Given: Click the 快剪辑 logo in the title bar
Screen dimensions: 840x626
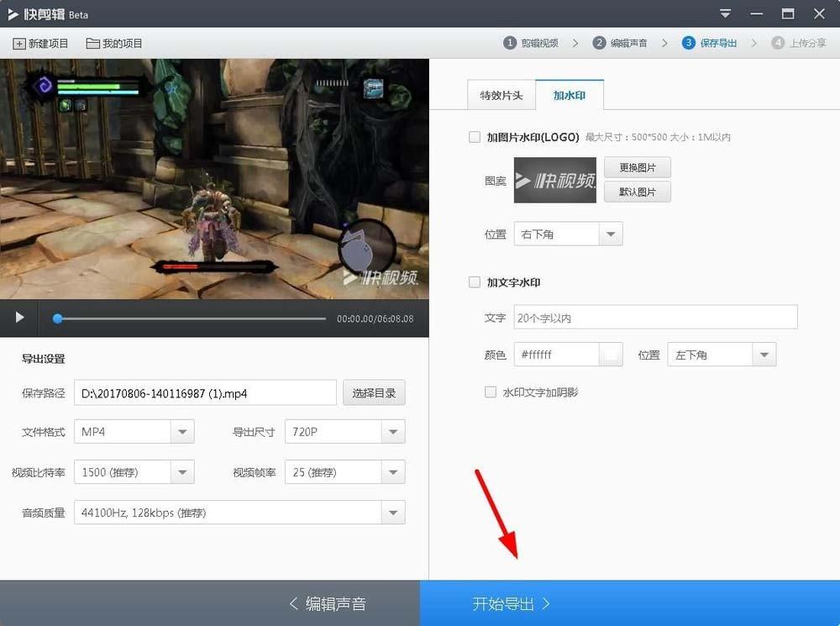Looking at the screenshot, I should 13,13.
